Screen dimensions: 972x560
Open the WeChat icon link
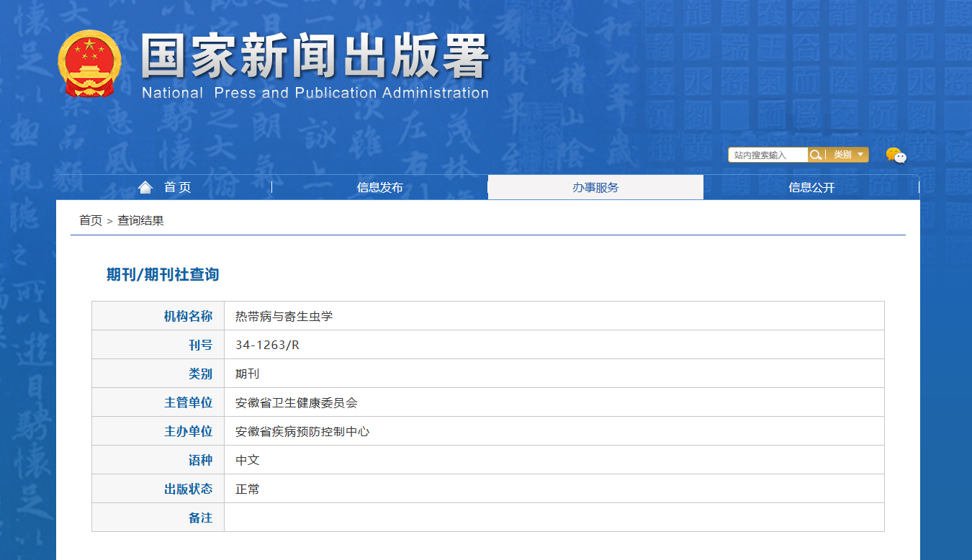896,155
